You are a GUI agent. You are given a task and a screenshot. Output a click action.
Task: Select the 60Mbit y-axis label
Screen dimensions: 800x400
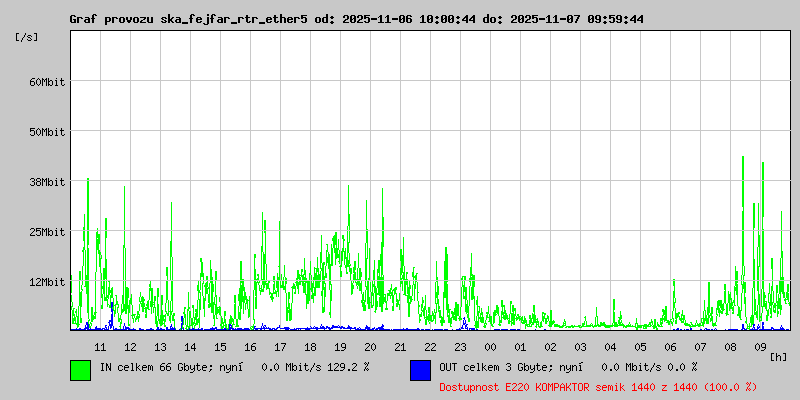[x=46, y=81]
